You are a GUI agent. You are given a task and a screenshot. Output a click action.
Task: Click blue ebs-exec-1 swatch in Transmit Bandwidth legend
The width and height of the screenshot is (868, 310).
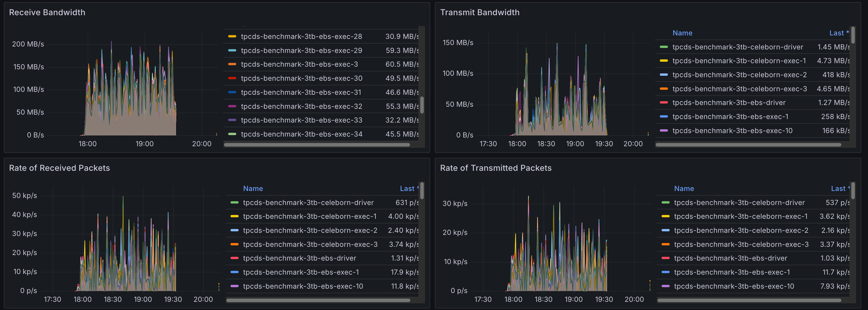(664, 117)
